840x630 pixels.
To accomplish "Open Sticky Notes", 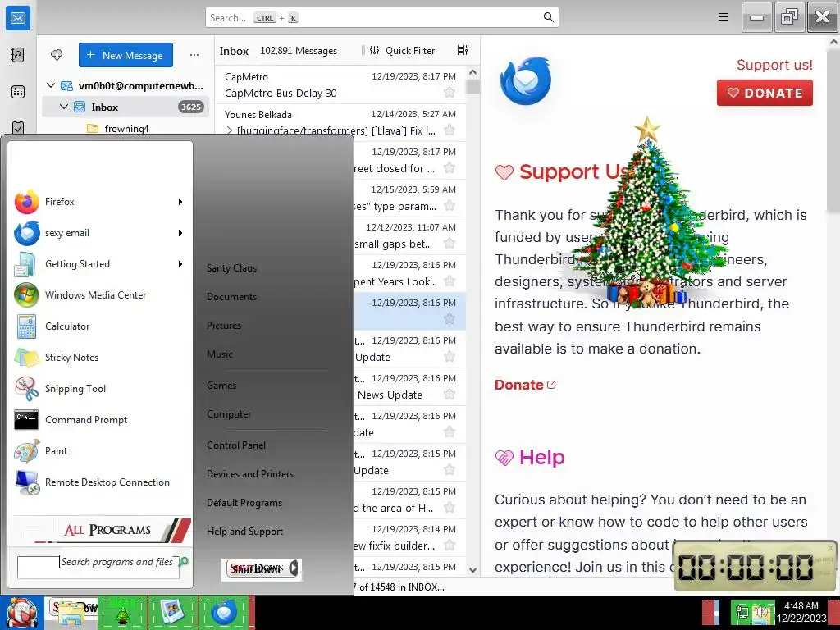I will [x=99, y=357].
